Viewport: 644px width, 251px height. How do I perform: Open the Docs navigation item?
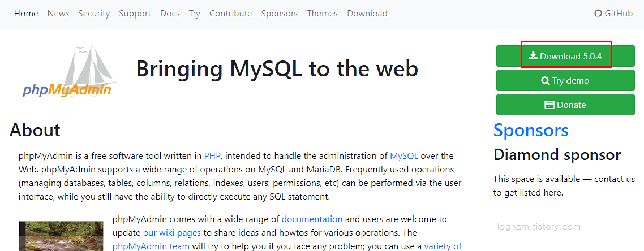tap(170, 14)
